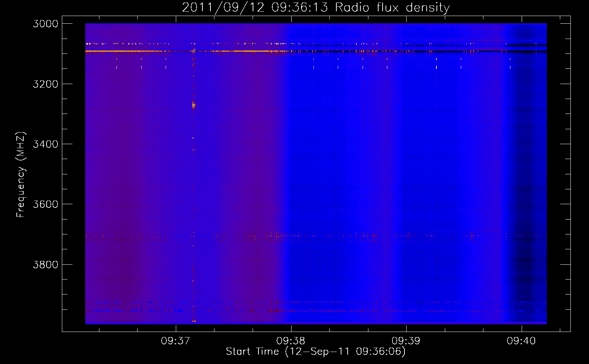Click the 3600 frequency tick label
This screenshot has width=589, height=364.
tap(46, 204)
